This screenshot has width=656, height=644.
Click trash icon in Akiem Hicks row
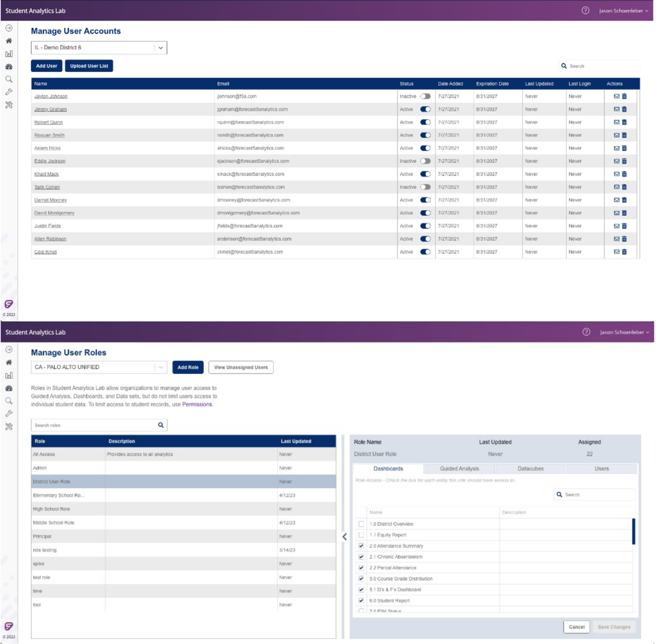click(624, 148)
